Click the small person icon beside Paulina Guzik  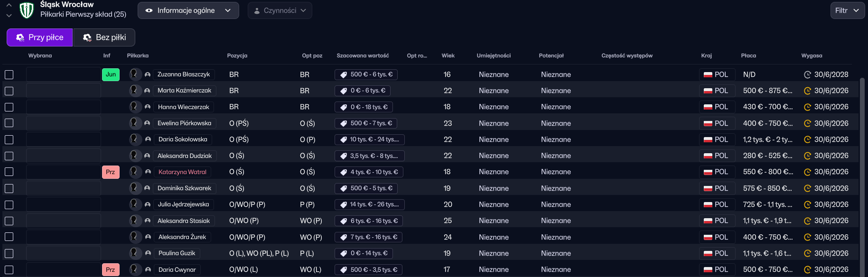tap(148, 253)
